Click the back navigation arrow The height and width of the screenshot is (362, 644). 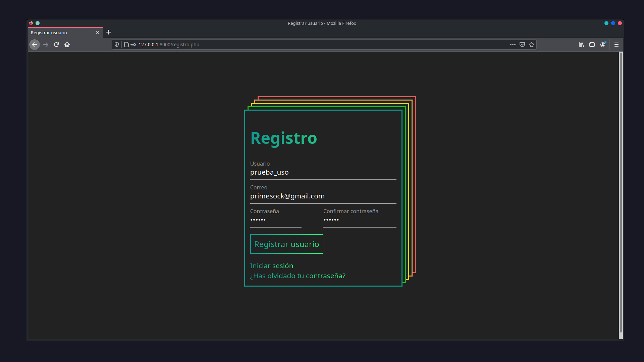35,44
